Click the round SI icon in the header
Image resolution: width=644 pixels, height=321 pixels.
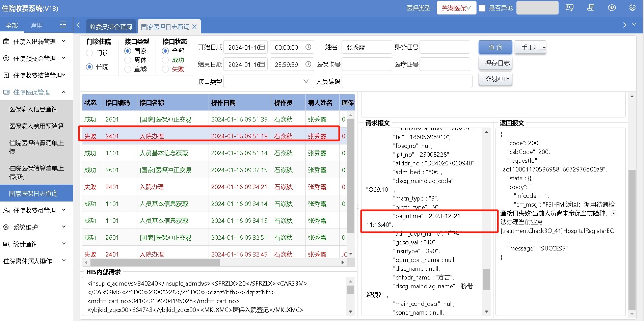612,8
